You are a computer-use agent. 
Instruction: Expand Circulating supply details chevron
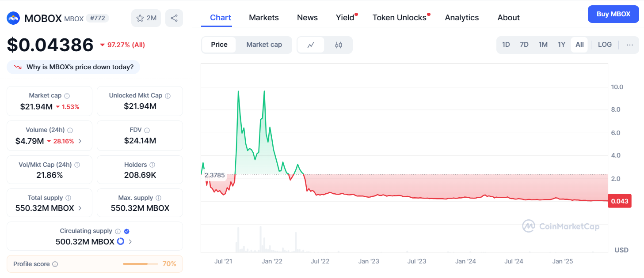pyautogui.click(x=130, y=242)
